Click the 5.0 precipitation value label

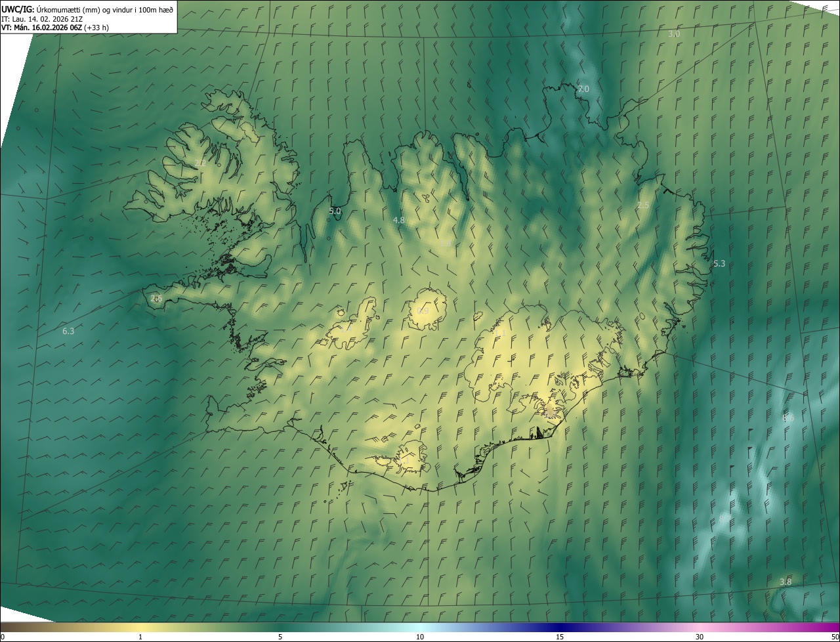pyautogui.click(x=335, y=211)
